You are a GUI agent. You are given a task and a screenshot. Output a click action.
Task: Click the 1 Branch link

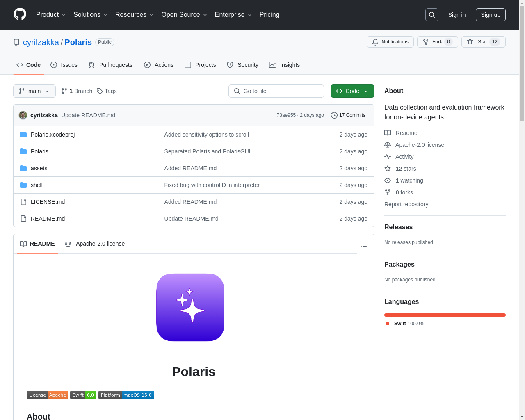(x=77, y=91)
